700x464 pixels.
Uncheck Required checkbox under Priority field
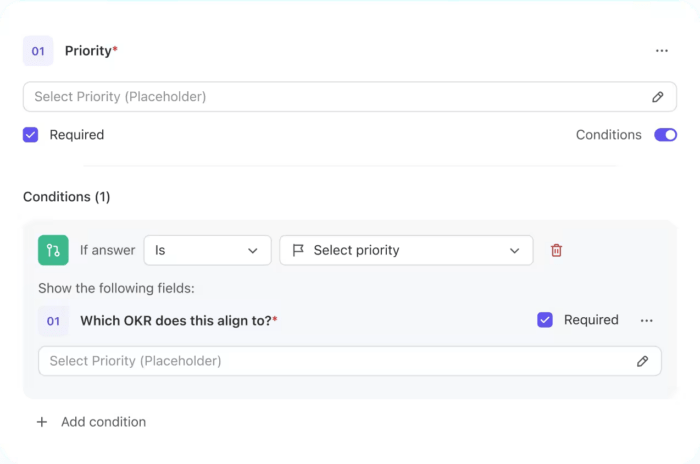[31, 134]
